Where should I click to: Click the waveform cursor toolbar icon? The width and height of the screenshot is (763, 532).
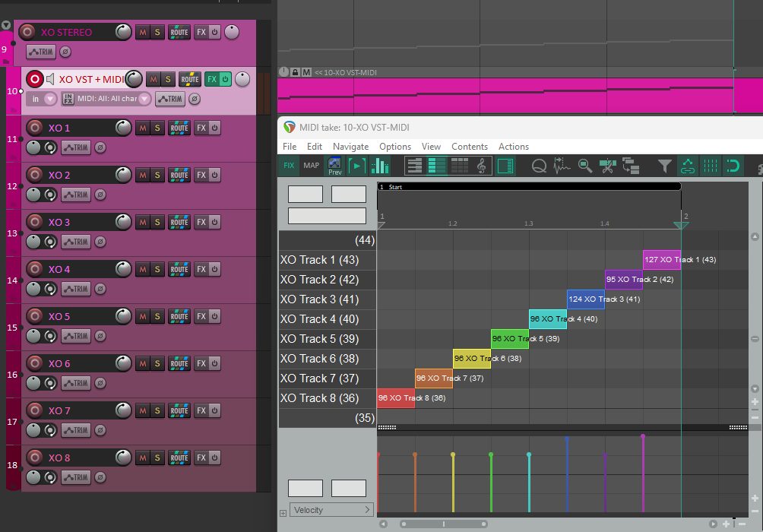pos(562,166)
